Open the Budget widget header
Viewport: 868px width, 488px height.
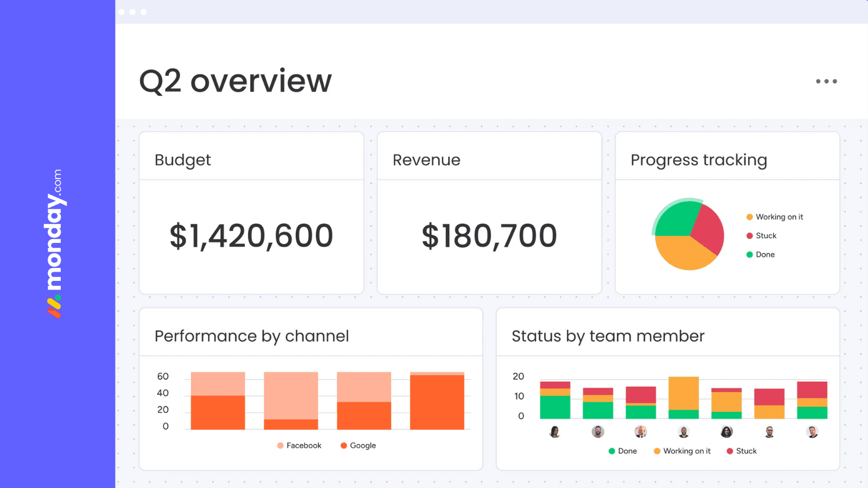[x=182, y=159]
